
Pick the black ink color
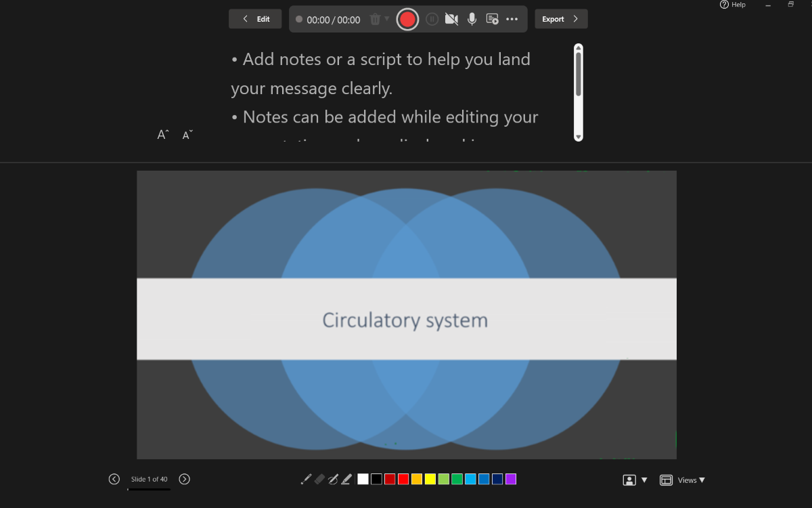(x=376, y=480)
